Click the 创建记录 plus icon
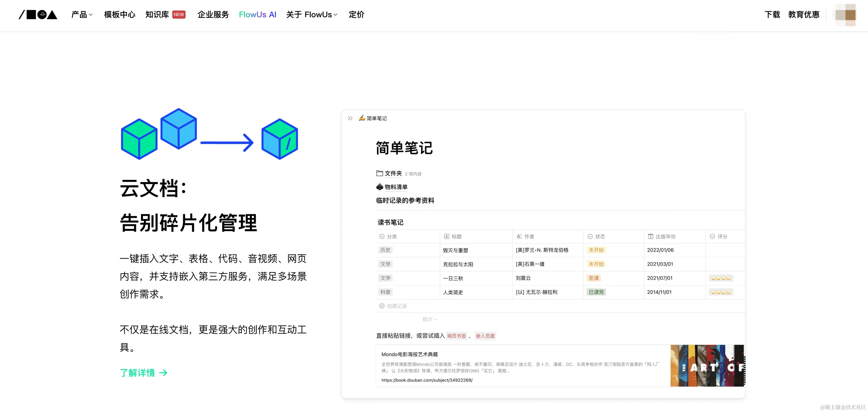Screen dimensions: 868x412 tap(382, 306)
